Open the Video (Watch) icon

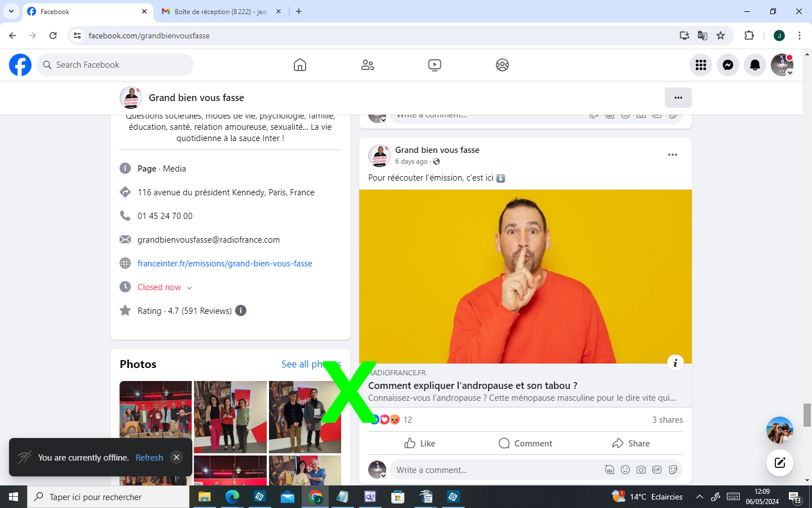435,65
